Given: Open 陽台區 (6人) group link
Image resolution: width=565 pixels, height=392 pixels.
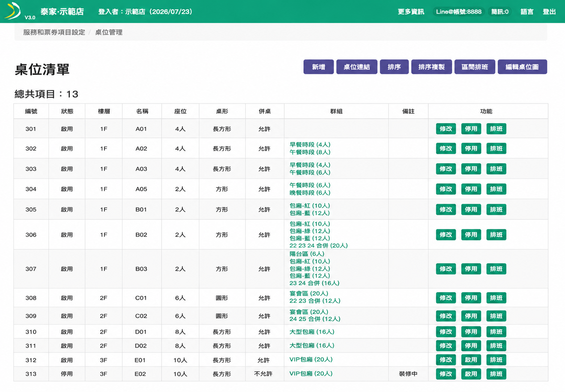Looking at the screenshot, I should 307,254.
